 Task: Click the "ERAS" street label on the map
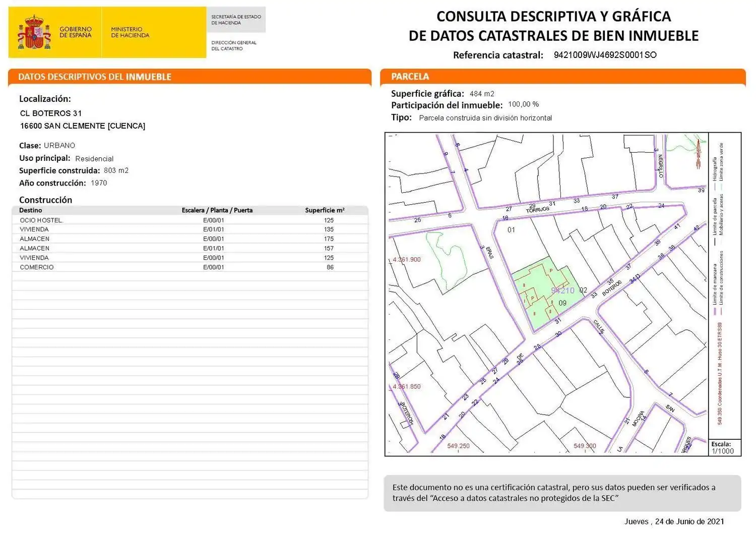pos(489,252)
